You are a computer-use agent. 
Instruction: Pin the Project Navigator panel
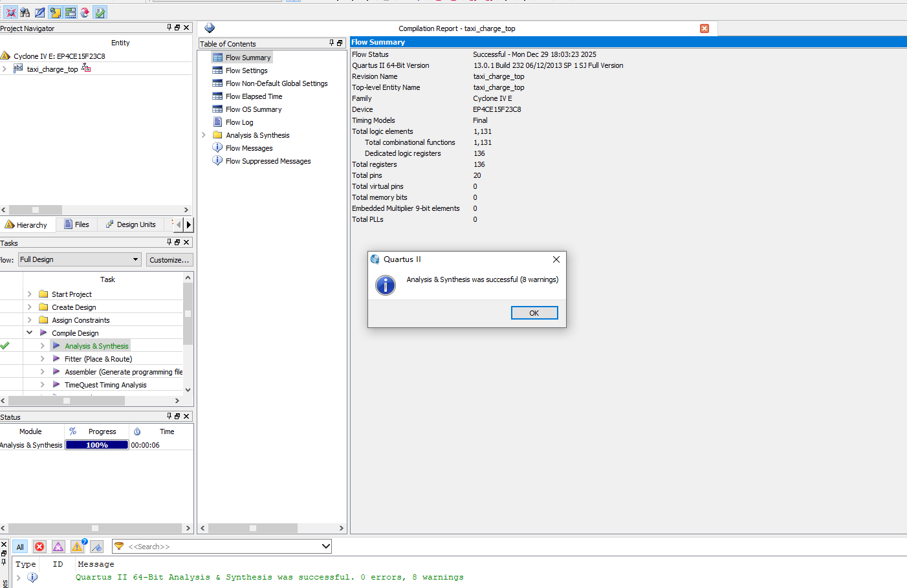[x=169, y=27]
